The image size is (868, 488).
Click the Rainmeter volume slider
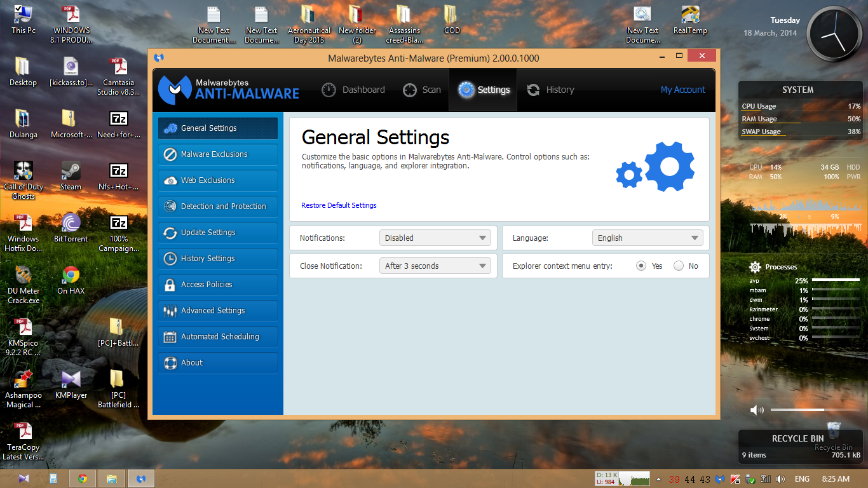pyautogui.click(x=815, y=410)
